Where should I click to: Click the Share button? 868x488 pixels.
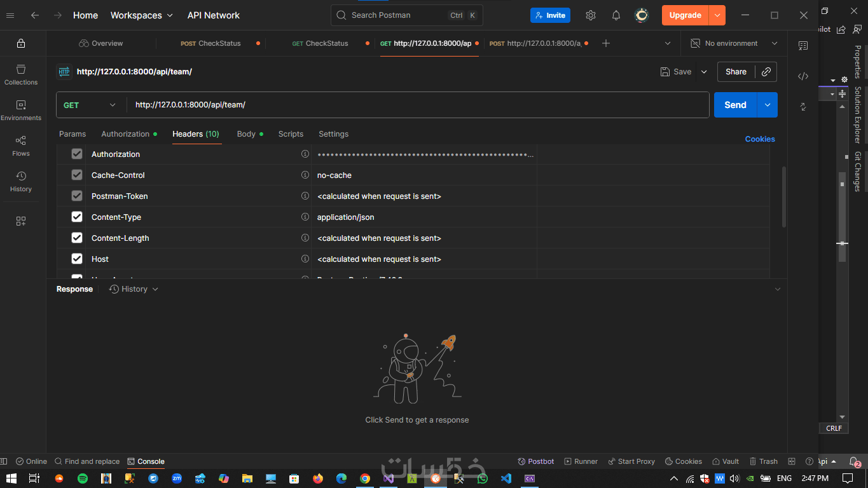pyautogui.click(x=736, y=72)
